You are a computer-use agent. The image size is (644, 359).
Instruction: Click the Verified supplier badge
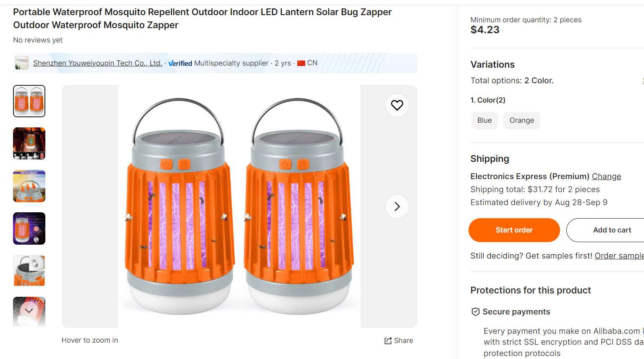coord(180,63)
